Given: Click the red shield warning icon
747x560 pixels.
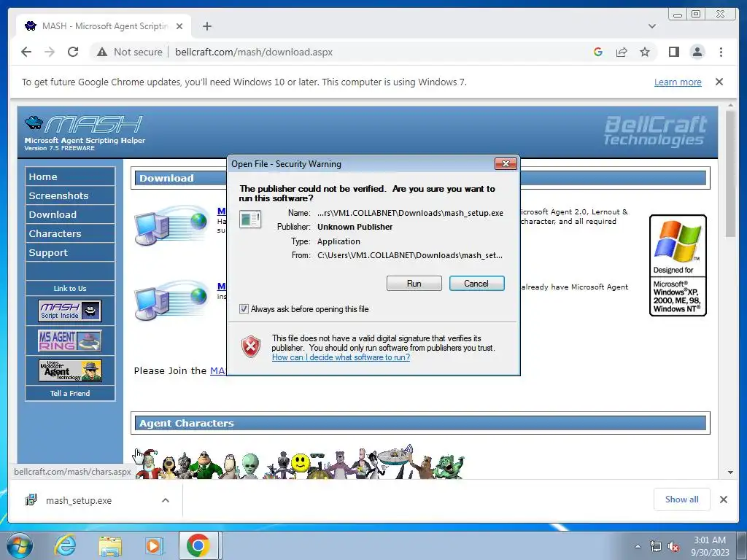Looking at the screenshot, I should pos(251,346).
